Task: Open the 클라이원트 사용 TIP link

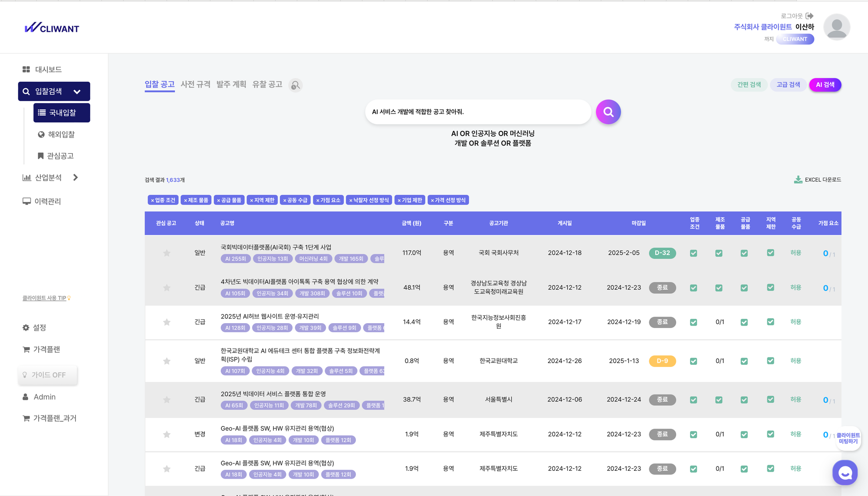Action: tap(45, 298)
